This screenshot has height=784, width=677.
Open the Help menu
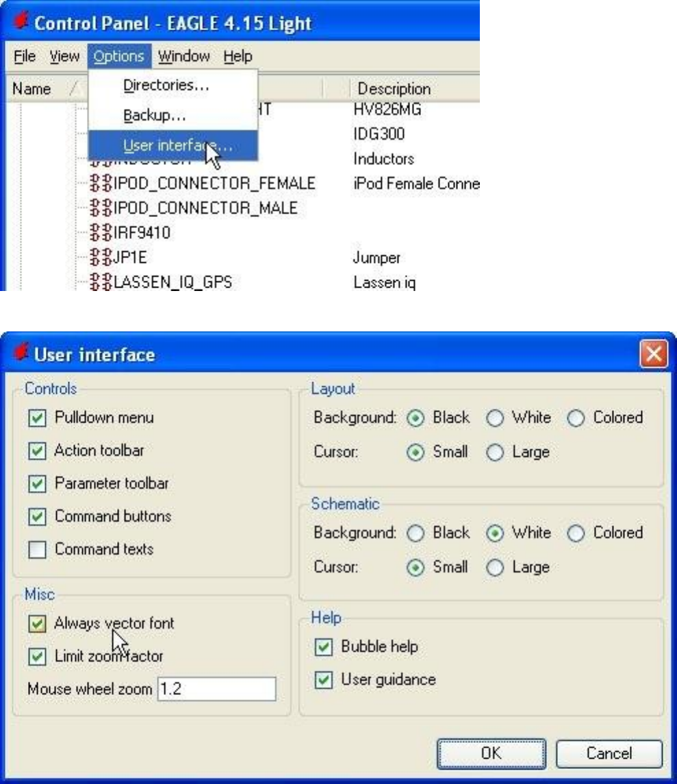tap(238, 56)
